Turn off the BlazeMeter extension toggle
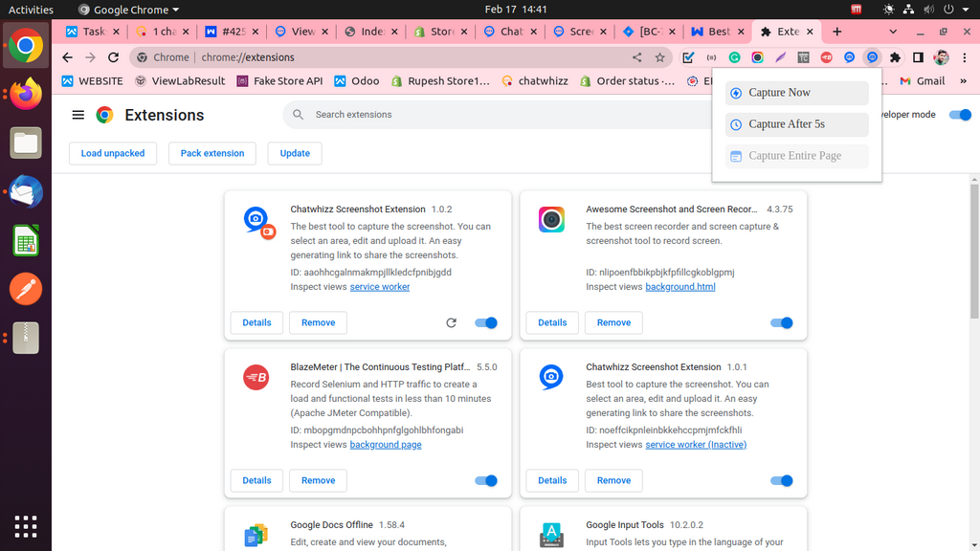 point(486,481)
